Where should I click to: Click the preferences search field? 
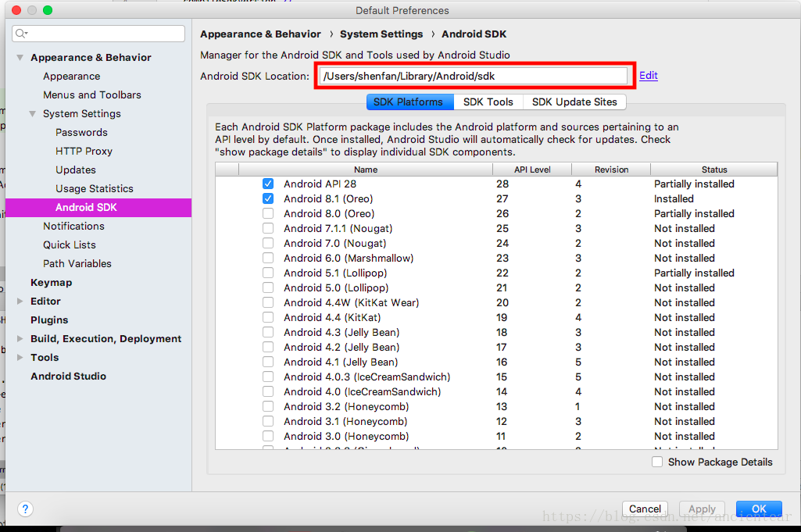pos(98,34)
